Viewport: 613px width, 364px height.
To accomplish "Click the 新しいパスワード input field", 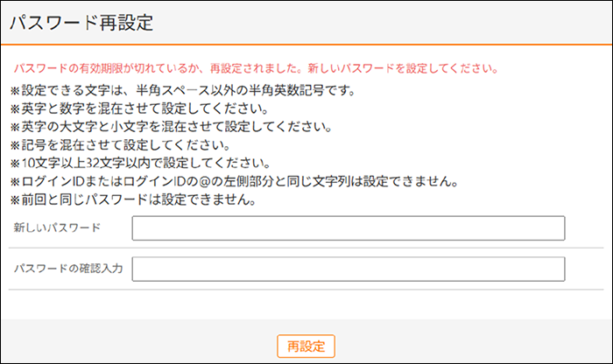I will [349, 228].
